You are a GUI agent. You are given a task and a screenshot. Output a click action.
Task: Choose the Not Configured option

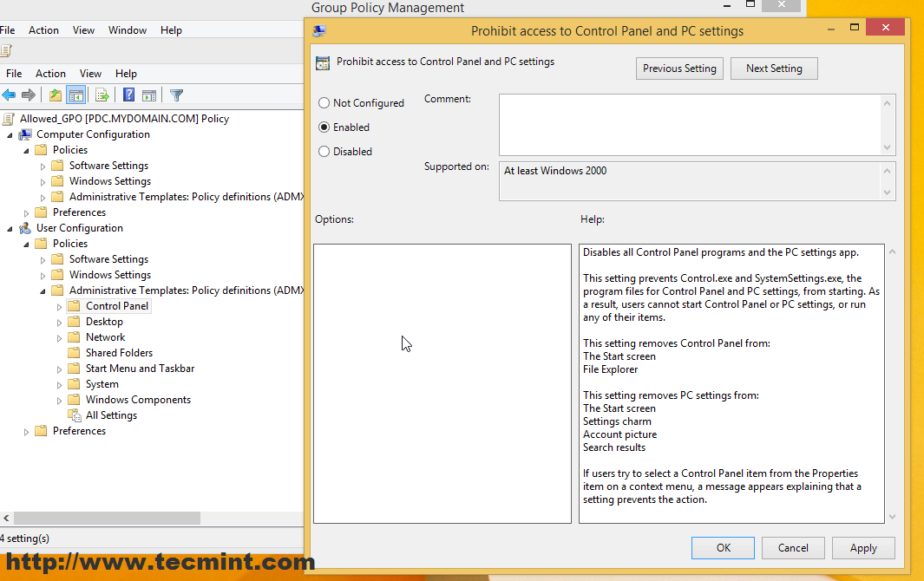tap(325, 102)
